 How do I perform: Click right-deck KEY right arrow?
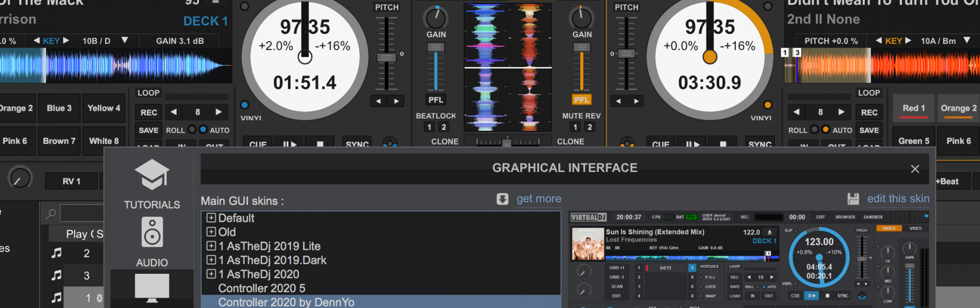908,40
